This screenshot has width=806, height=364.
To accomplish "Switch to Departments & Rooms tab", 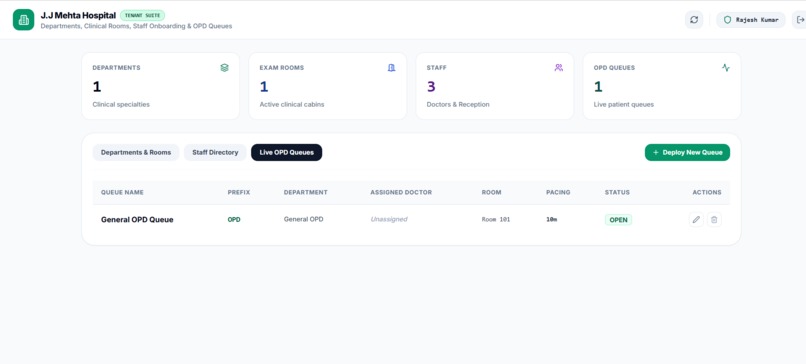I will click(136, 152).
